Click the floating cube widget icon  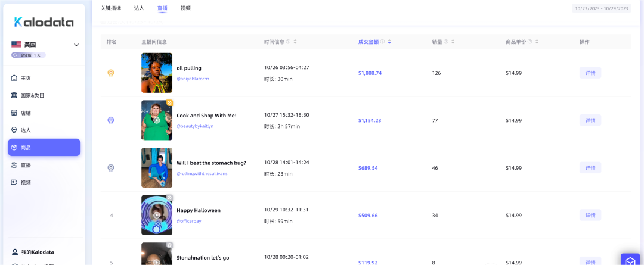pos(630,261)
